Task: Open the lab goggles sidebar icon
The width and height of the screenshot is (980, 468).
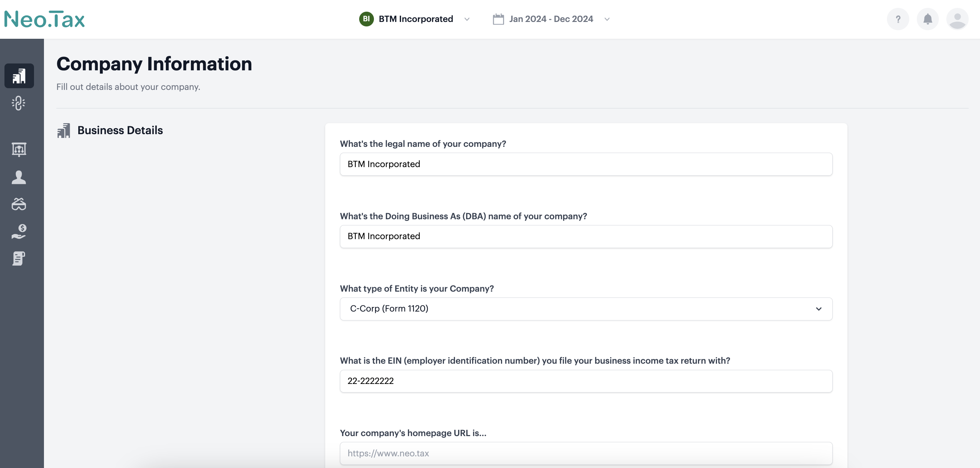Action: coord(19,204)
